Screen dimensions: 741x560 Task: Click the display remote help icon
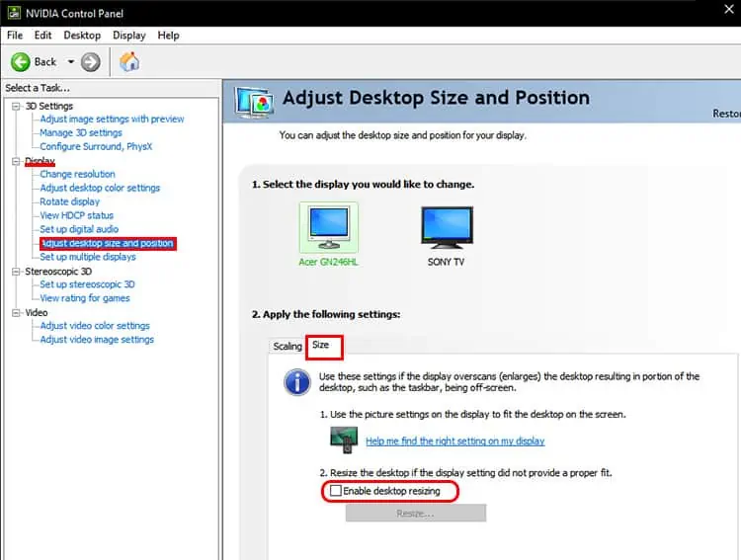click(x=344, y=440)
